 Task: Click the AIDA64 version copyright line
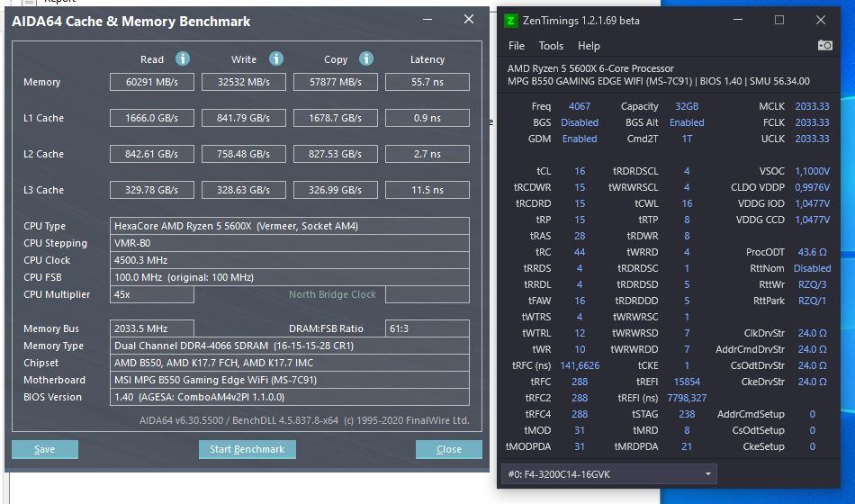tap(304, 420)
